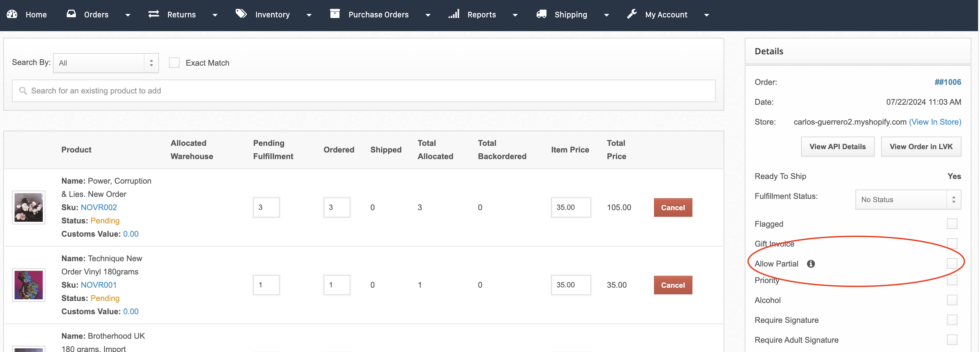Cancel the Technique New Order Vinyl item
Viewport: 980px width, 352px height.
coord(673,285)
